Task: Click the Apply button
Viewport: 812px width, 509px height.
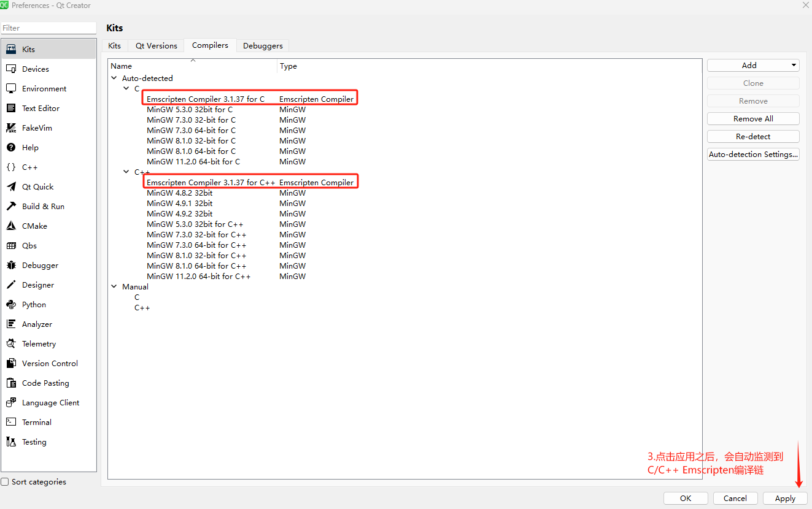Action: tap(785, 499)
